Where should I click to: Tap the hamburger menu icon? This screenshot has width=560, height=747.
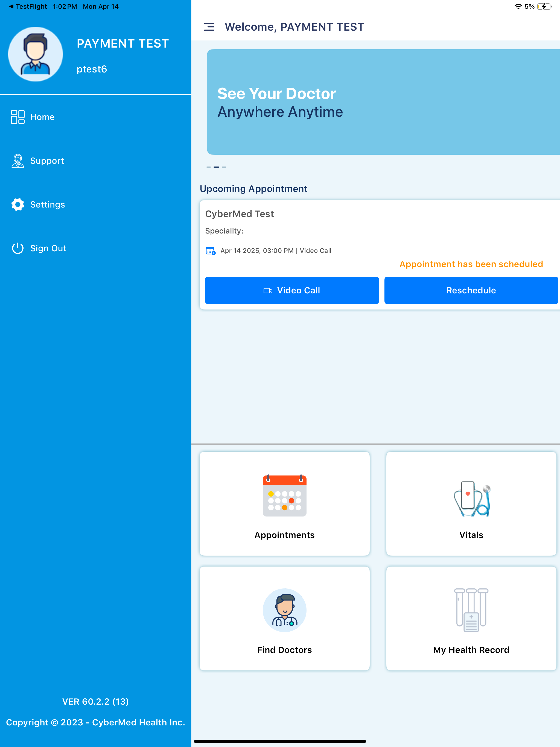(209, 27)
